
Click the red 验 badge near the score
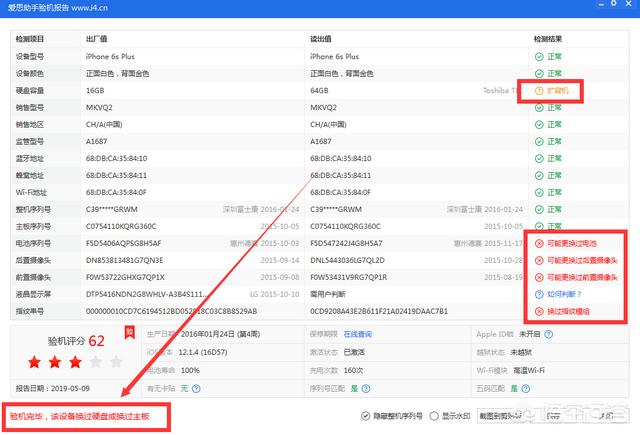coord(129,333)
